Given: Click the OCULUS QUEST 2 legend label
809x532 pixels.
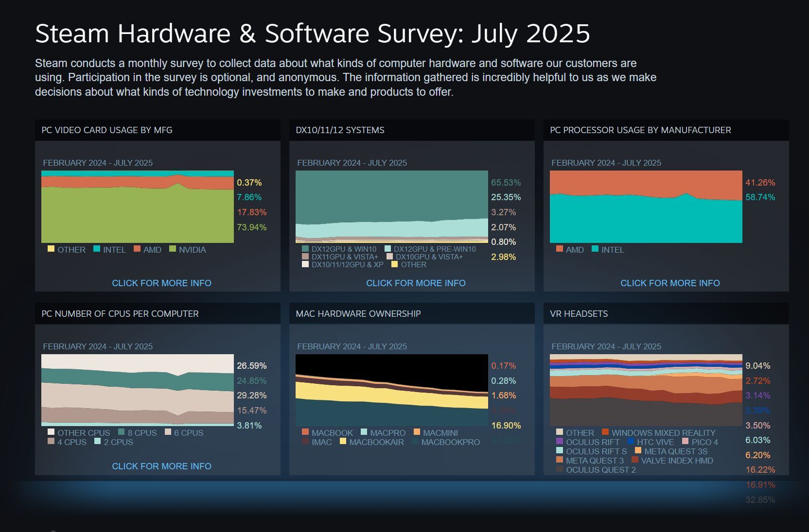Looking at the screenshot, I should pos(600,470).
